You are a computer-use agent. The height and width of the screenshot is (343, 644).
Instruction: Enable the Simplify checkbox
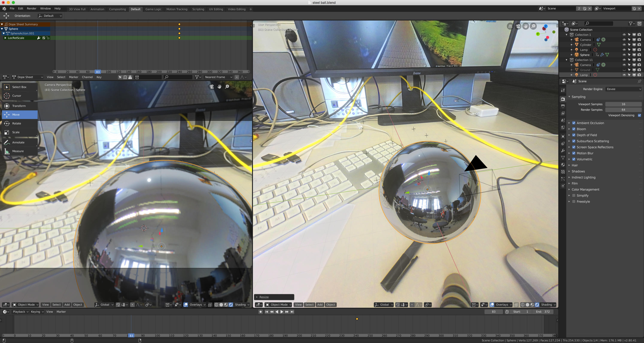click(x=574, y=195)
